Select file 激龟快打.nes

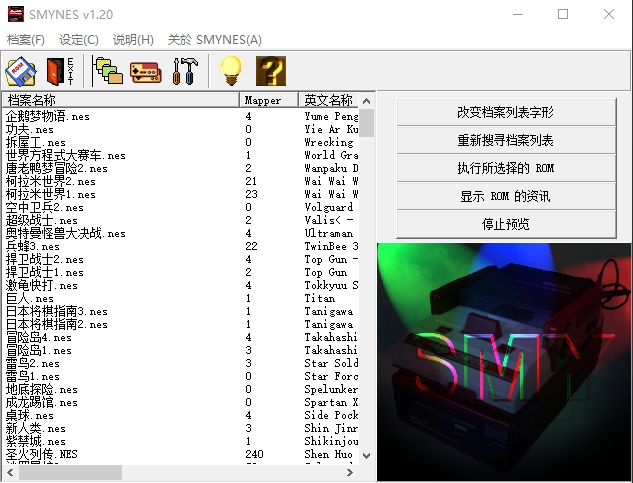point(42,286)
